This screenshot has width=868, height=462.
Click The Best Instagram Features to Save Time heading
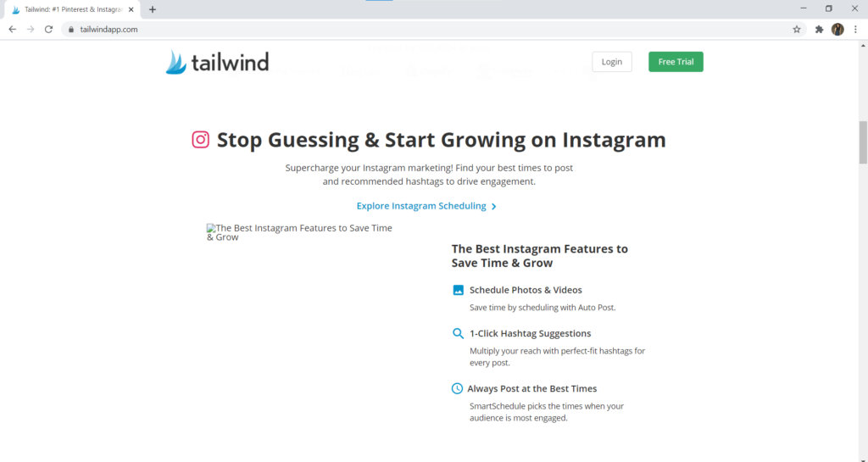pos(540,256)
